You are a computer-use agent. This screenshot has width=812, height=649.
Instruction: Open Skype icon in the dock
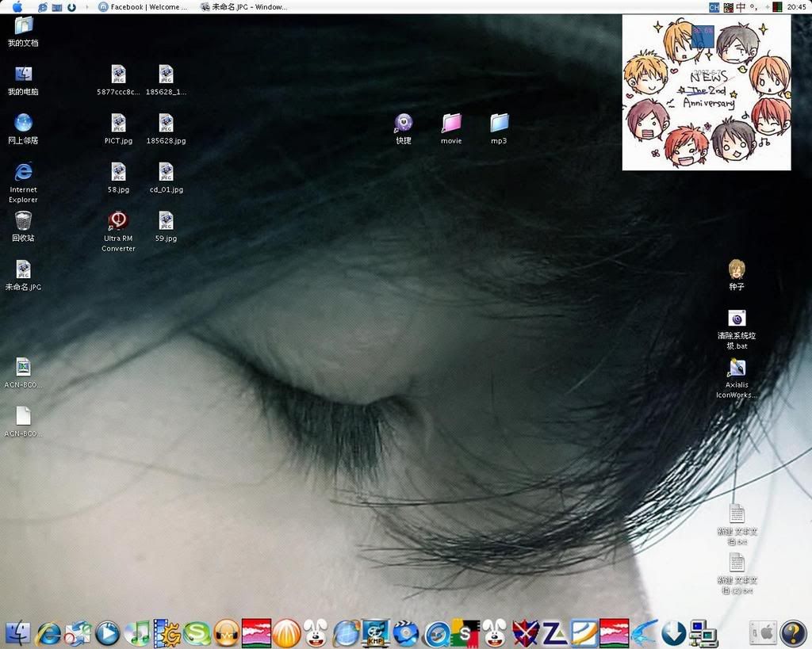(197, 632)
